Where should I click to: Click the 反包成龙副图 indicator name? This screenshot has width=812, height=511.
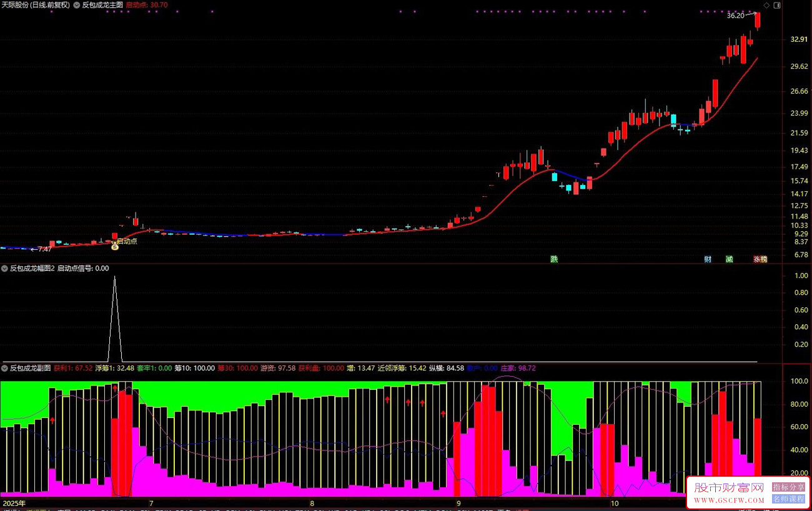click(31, 369)
